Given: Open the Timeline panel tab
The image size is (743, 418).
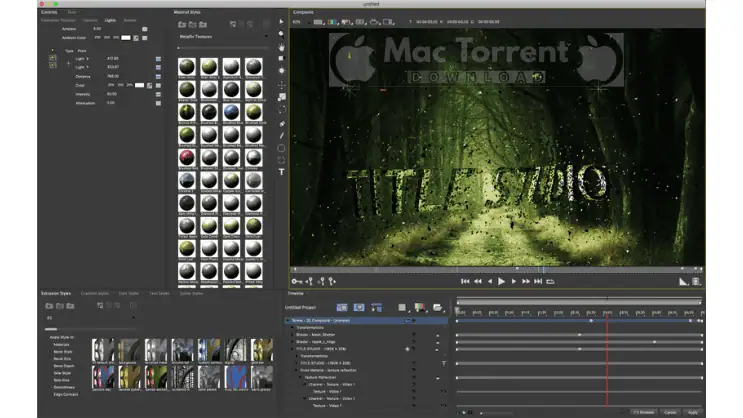Looking at the screenshot, I should 295,293.
